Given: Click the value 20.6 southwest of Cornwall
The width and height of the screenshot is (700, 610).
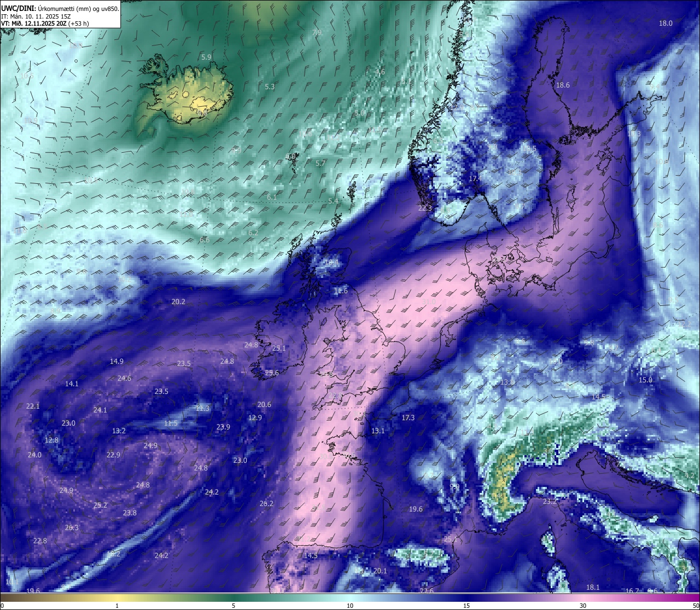Looking at the screenshot, I should pos(264,404).
